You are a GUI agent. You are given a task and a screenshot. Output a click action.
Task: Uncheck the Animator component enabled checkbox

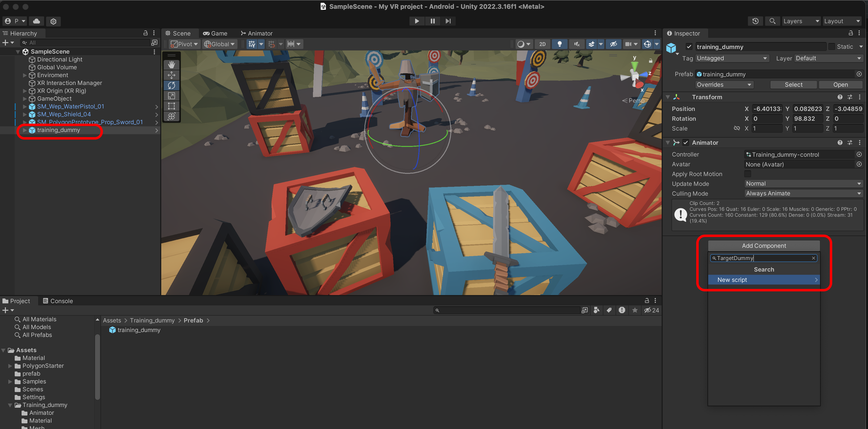tap(685, 143)
